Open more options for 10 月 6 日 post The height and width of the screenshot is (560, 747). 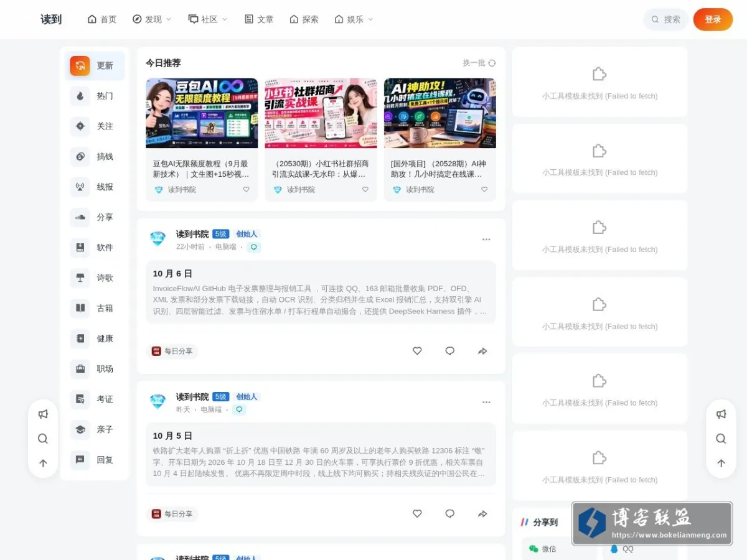pos(486,240)
